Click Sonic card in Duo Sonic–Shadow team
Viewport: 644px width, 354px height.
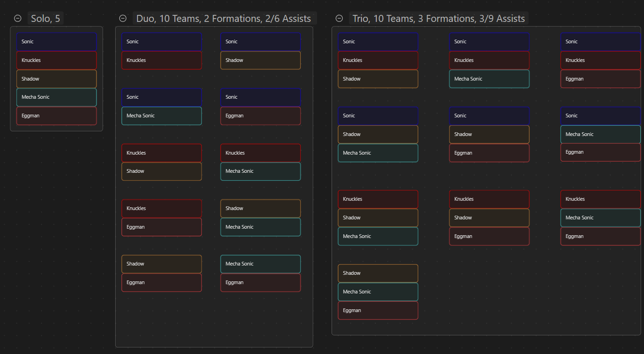[x=261, y=42]
